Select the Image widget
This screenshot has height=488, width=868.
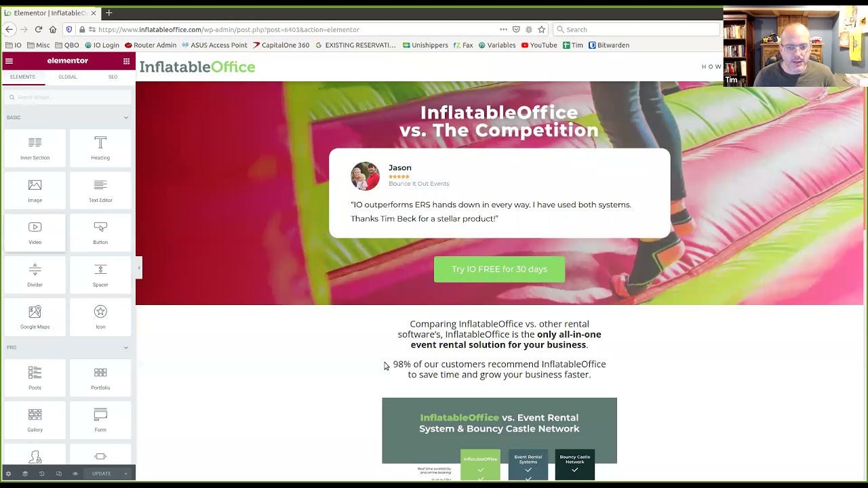[35, 190]
